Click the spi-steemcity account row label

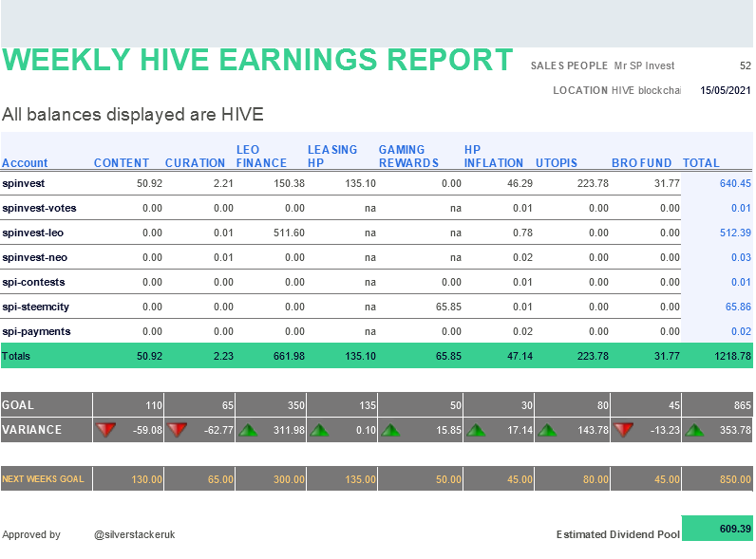(36, 307)
